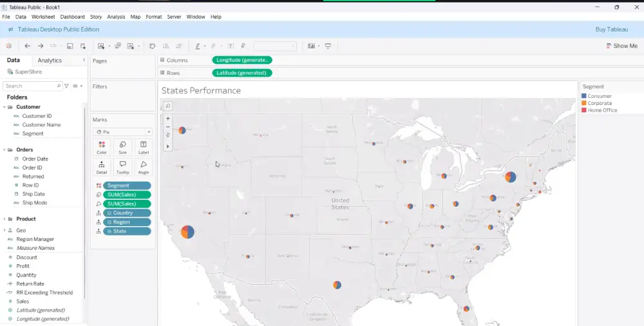Image resolution: width=644 pixels, height=326 pixels.
Task: Click the Presentation Mode icon
Action: coord(328,46)
